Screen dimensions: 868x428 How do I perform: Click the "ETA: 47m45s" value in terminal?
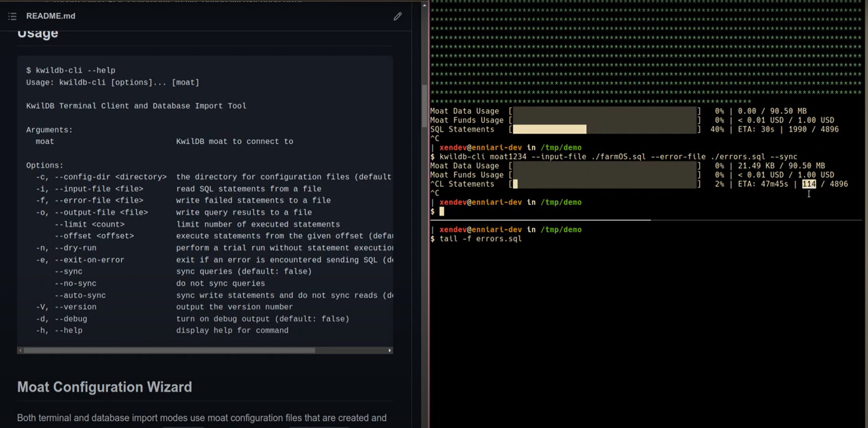click(763, 184)
